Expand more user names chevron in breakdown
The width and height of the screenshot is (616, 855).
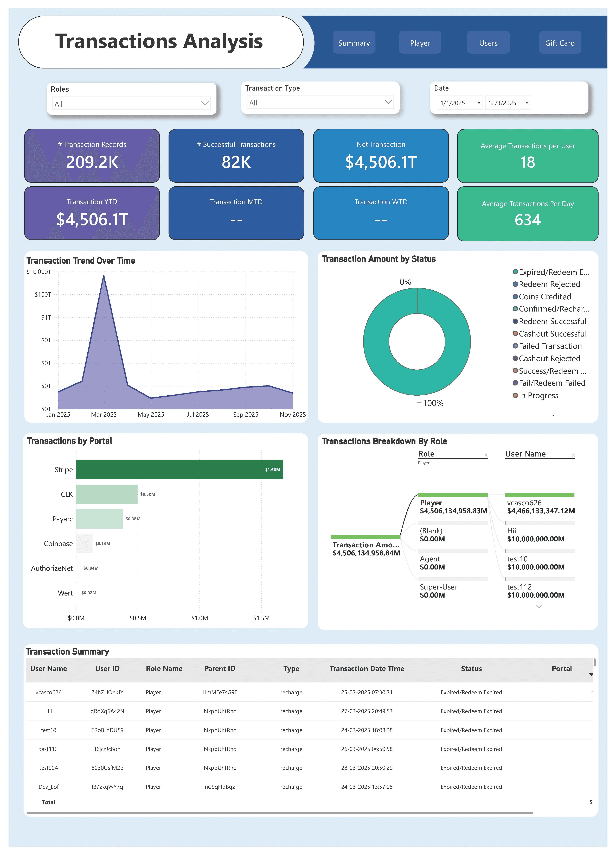539,607
